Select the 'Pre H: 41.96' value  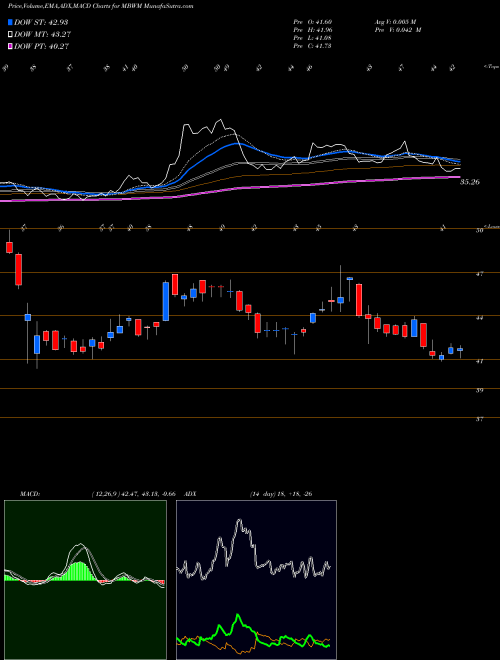[313, 30]
